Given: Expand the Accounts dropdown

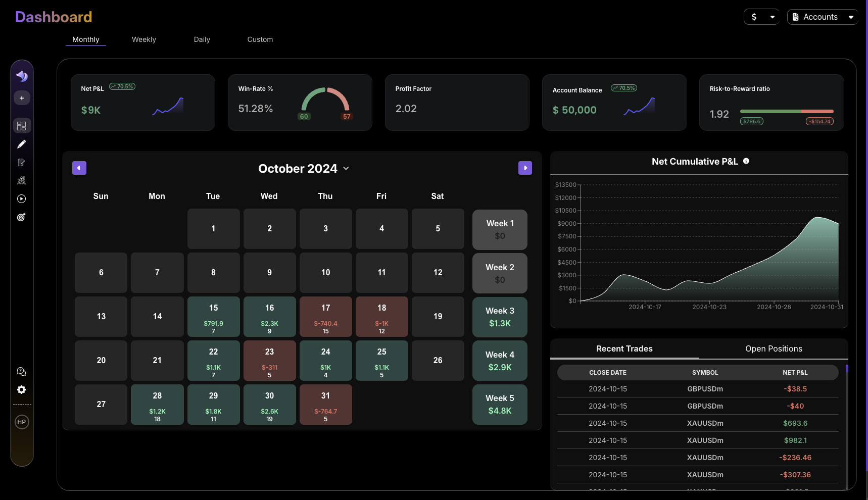Looking at the screenshot, I should (x=822, y=17).
